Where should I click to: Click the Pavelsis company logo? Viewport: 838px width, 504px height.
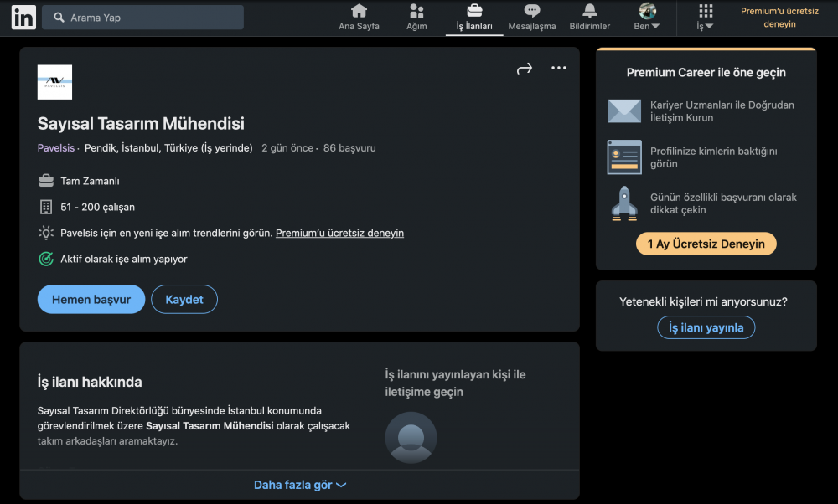pos(54,82)
